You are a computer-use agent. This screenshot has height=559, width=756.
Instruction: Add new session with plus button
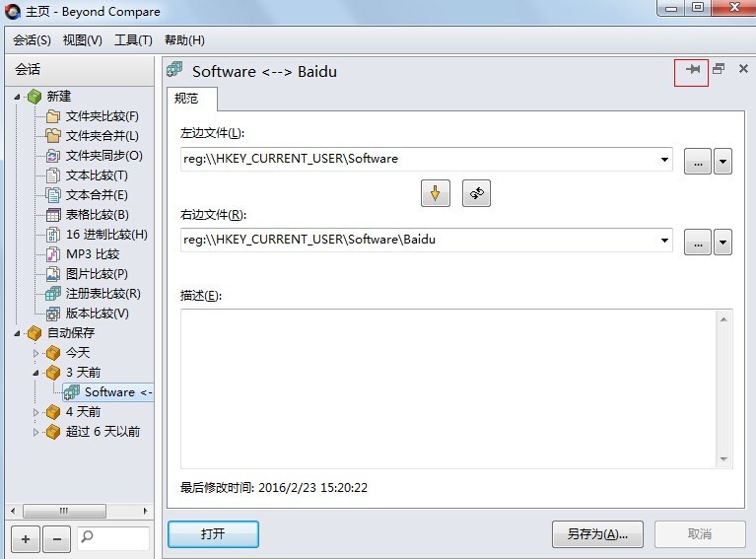pos(26,538)
